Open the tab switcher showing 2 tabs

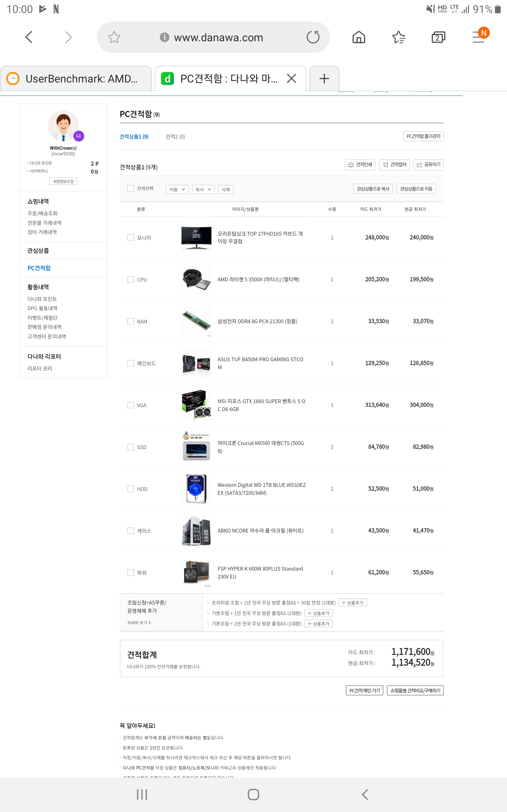coord(438,37)
